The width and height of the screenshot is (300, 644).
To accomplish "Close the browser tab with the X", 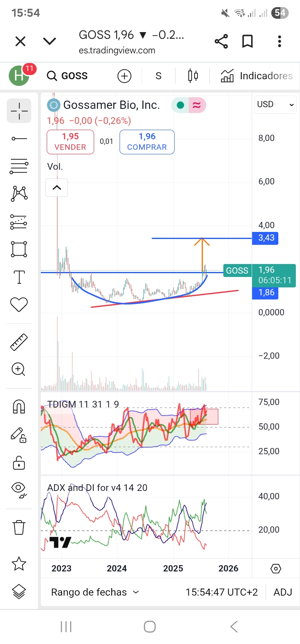I will tap(20, 41).
